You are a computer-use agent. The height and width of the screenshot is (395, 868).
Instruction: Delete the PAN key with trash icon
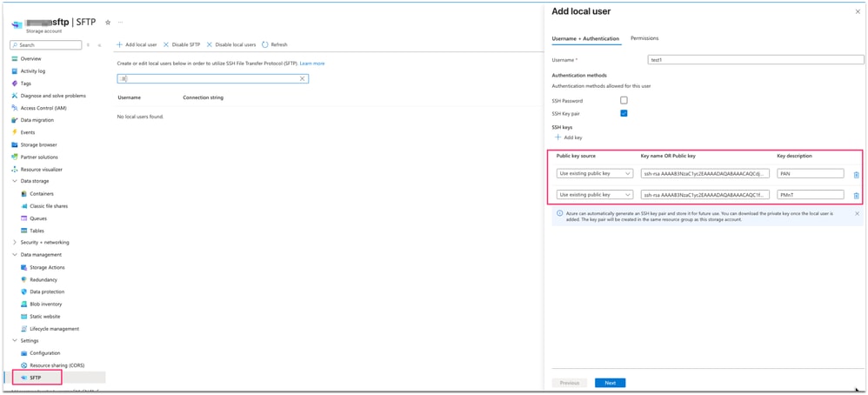(857, 175)
